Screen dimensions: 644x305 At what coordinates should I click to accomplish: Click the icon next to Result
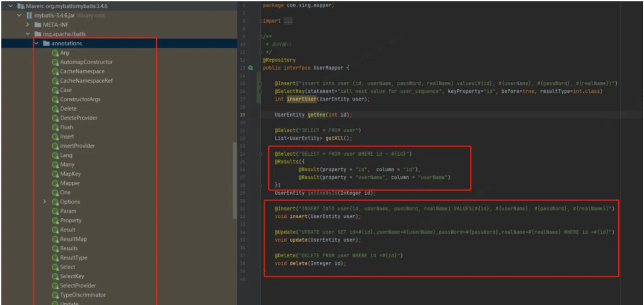[55, 230]
